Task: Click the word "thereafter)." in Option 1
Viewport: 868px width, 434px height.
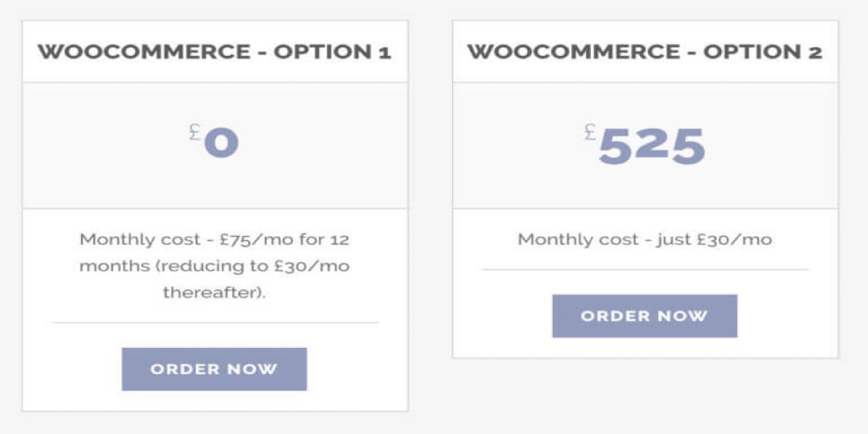Action: pos(215,293)
